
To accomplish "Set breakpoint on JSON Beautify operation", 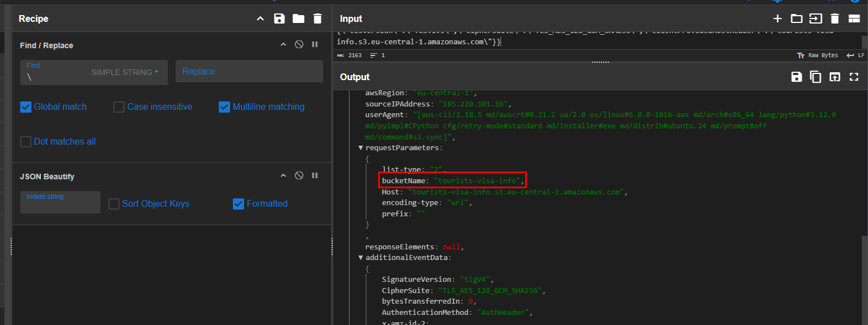I will pos(315,176).
